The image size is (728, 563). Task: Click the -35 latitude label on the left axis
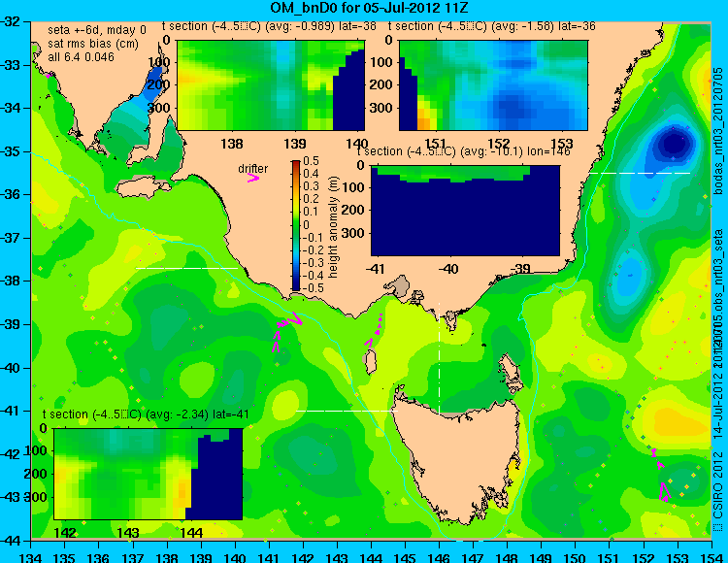11,151
